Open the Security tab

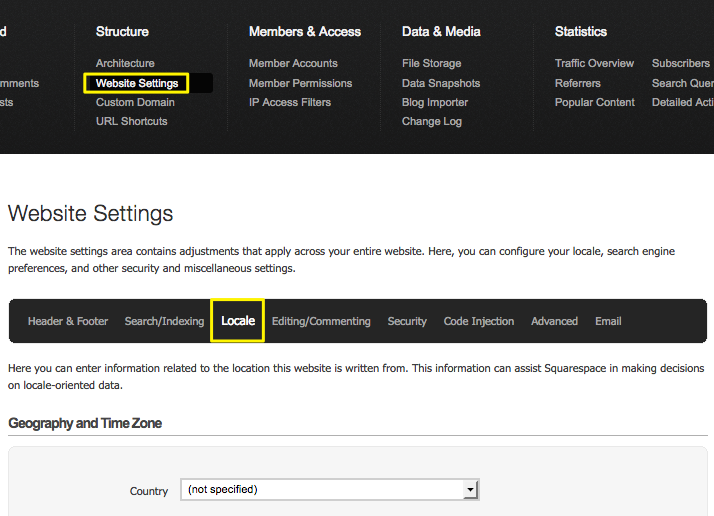[x=407, y=321]
